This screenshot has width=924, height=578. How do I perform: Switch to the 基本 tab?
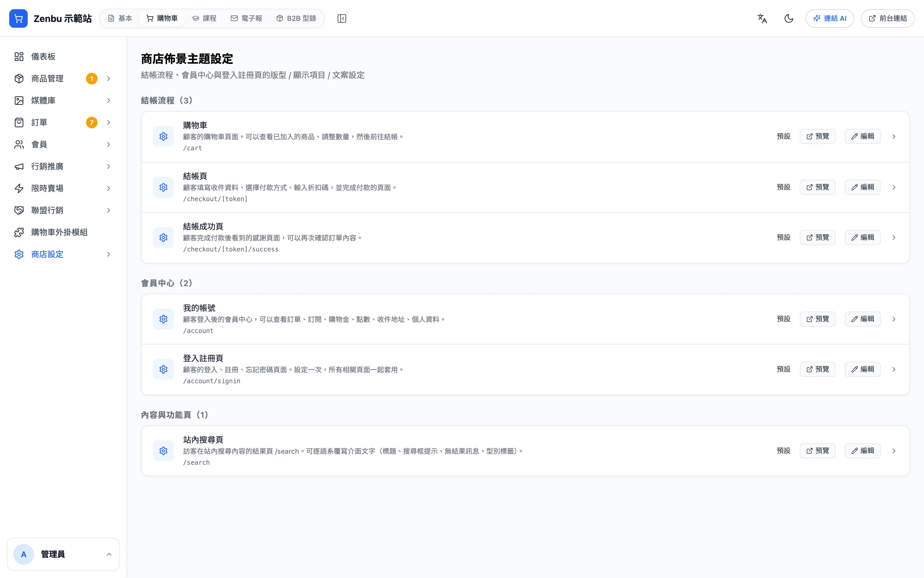click(x=120, y=18)
